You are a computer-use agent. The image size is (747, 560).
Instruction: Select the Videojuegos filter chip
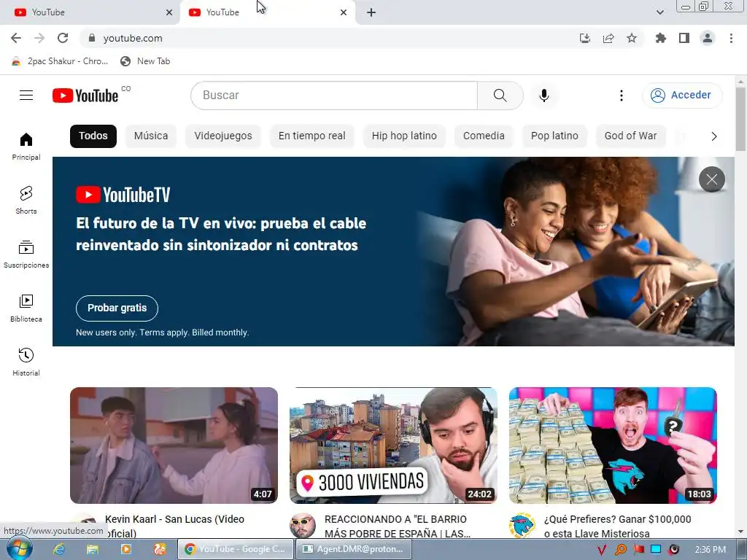pos(223,136)
